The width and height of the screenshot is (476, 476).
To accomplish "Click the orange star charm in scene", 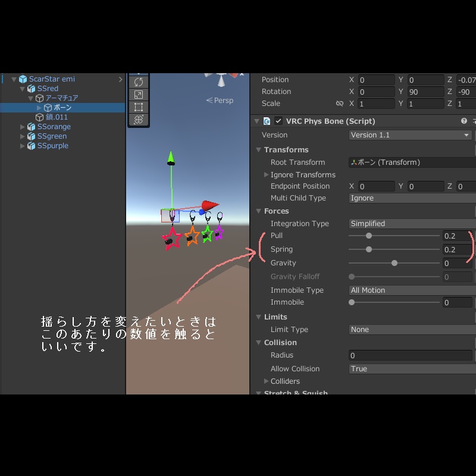I will pyautogui.click(x=192, y=236).
